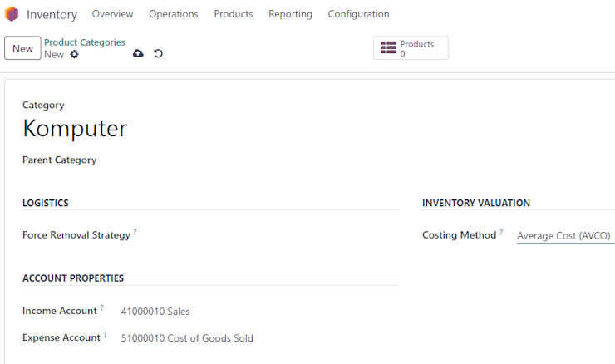
Task: Show Income Account help question mark
Action: click(101, 307)
